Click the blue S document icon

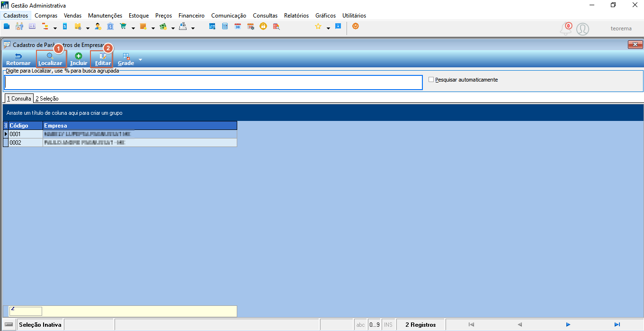pos(65,27)
